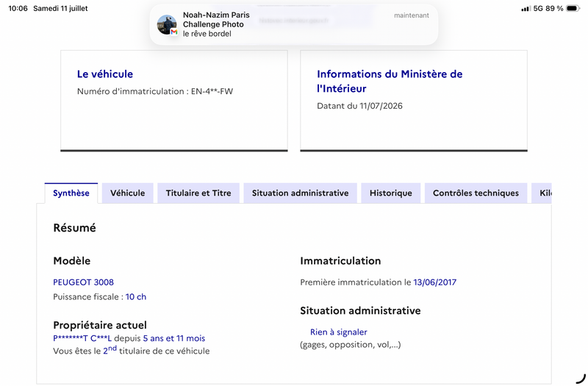Open the Synthèse tab

71,193
